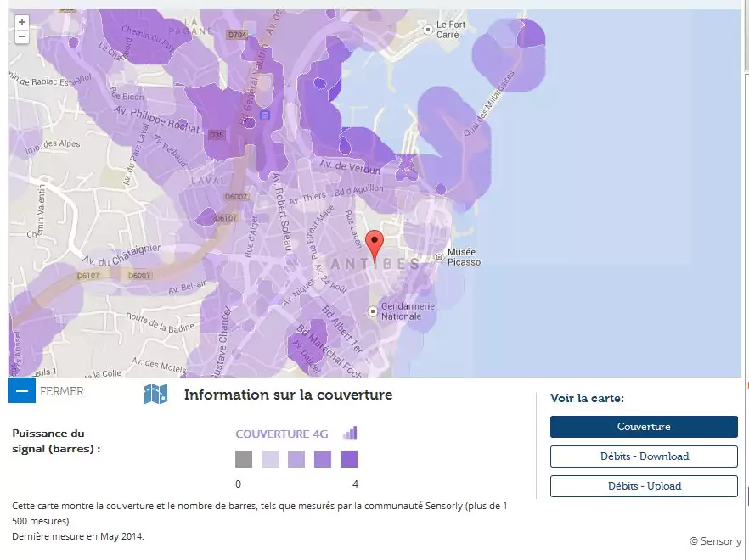This screenshot has height=560, width=749.
Task: Select the Musée Picasso map marker
Action: pos(438,256)
